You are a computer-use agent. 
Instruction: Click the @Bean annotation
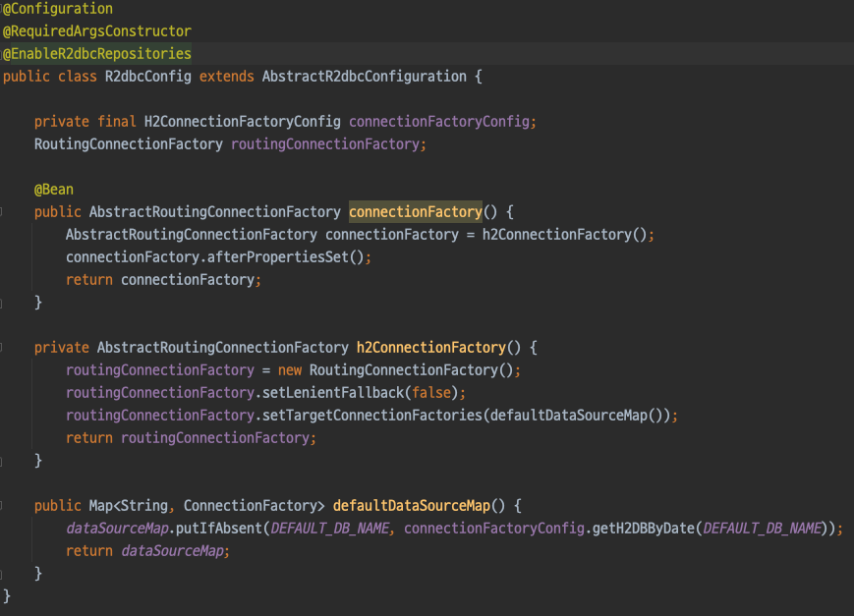point(54,190)
